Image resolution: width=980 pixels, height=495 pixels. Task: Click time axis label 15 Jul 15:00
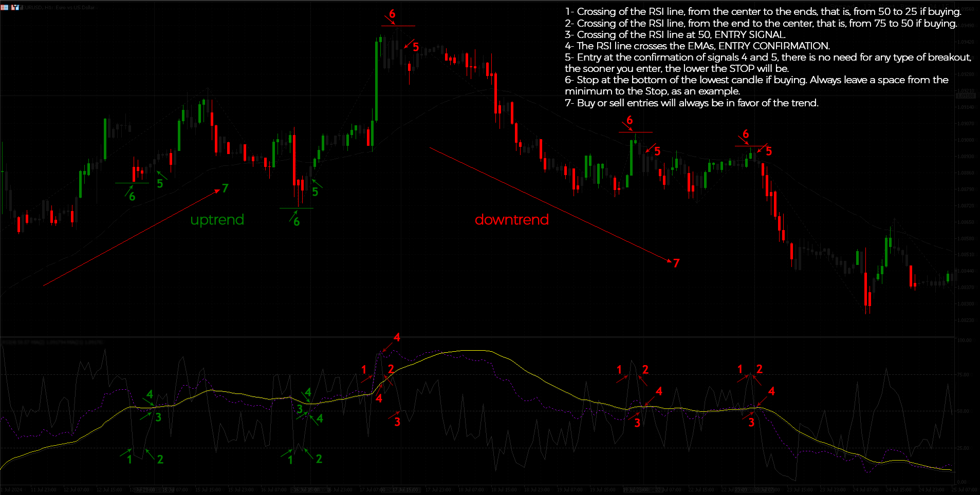pyautogui.click(x=208, y=490)
